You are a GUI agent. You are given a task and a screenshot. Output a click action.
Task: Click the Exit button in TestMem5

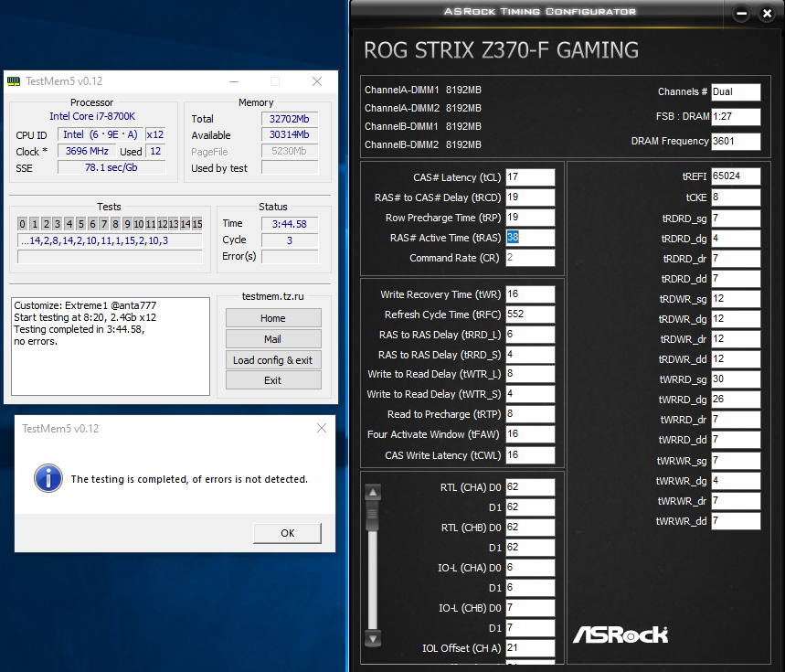click(x=273, y=380)
